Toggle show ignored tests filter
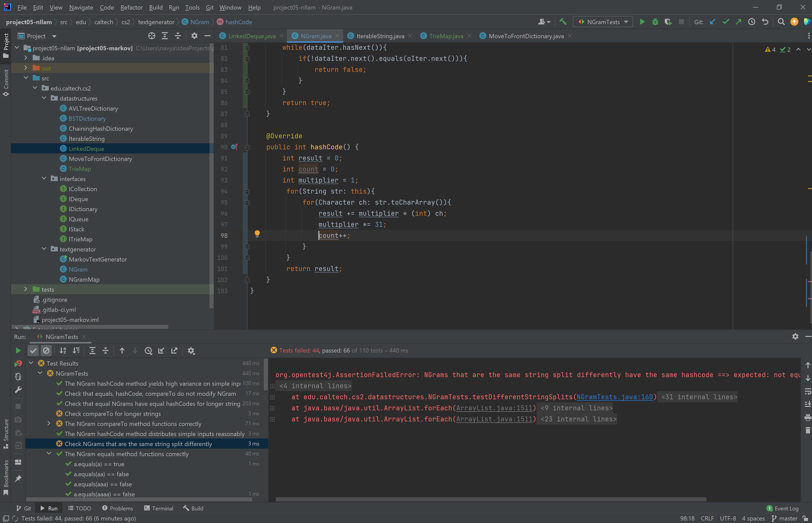The height and width of the screenshot is (523, 812). [x=46, y=351]
